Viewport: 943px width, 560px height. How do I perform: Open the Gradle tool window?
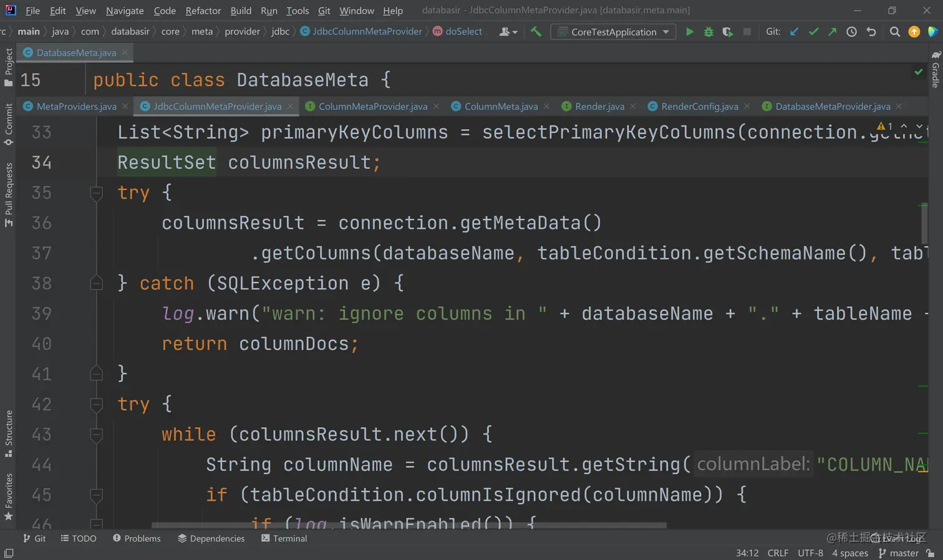coord(936,69)
